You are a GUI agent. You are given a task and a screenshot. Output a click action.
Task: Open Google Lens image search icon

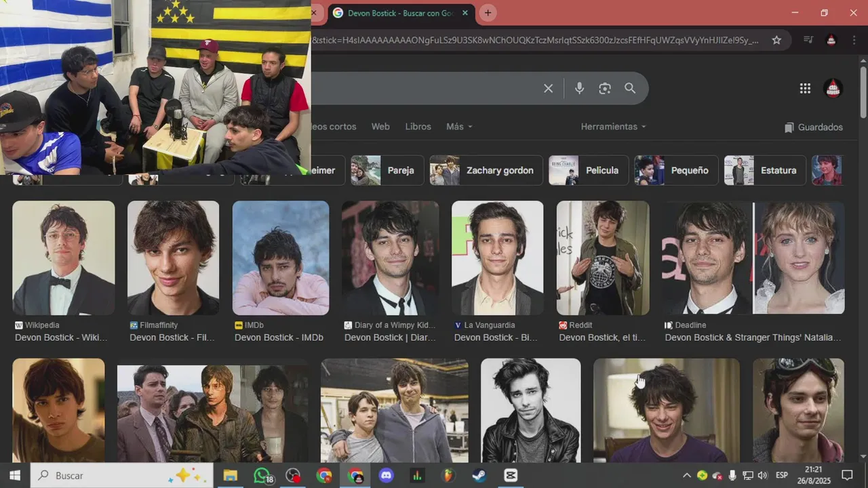605,88
